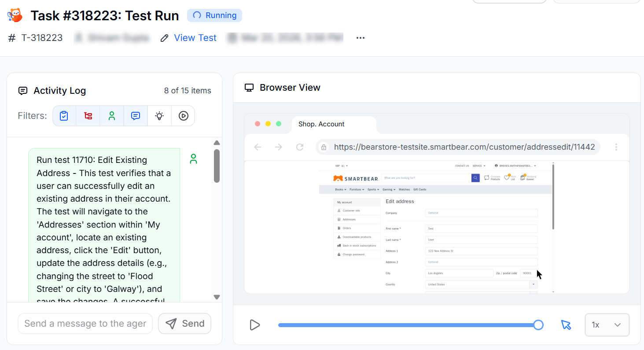
Task: Open the browser vertical dots menu
Action: pos(616,147)
